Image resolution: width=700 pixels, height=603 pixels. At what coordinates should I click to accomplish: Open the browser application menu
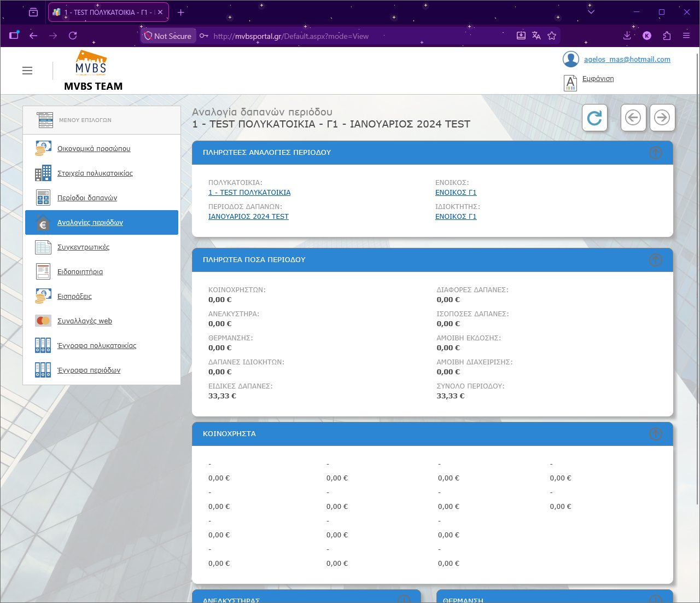686,36
